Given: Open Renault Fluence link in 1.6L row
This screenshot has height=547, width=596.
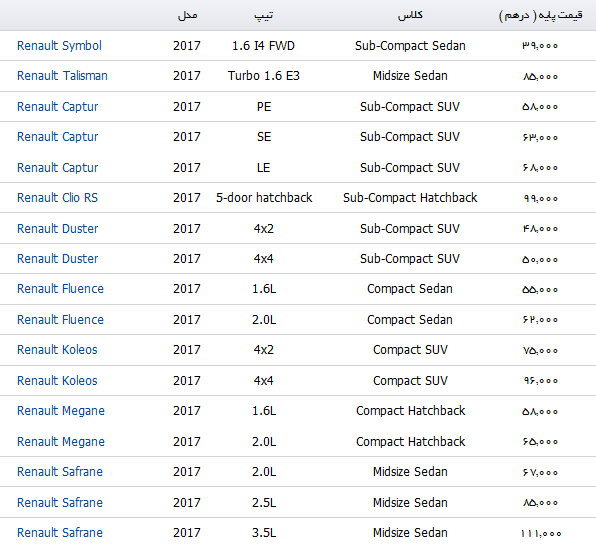Looking at the screenshot, I should 60,289.
